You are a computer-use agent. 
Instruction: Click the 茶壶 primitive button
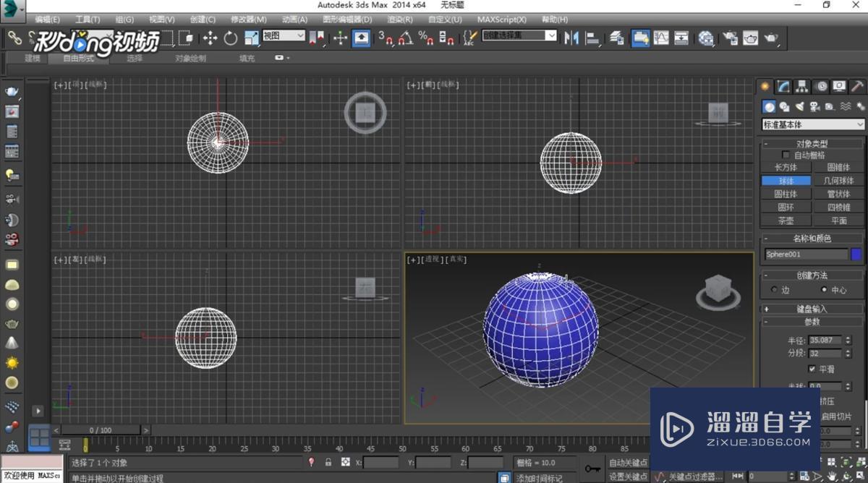[786, 220]
